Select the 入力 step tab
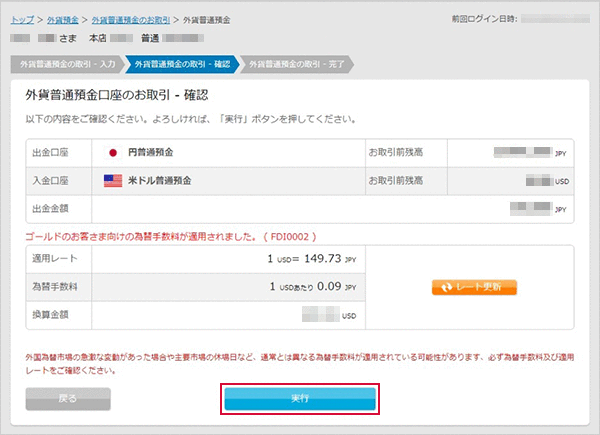This screenshot has width=600, height=435. click(x=65, y=64)
